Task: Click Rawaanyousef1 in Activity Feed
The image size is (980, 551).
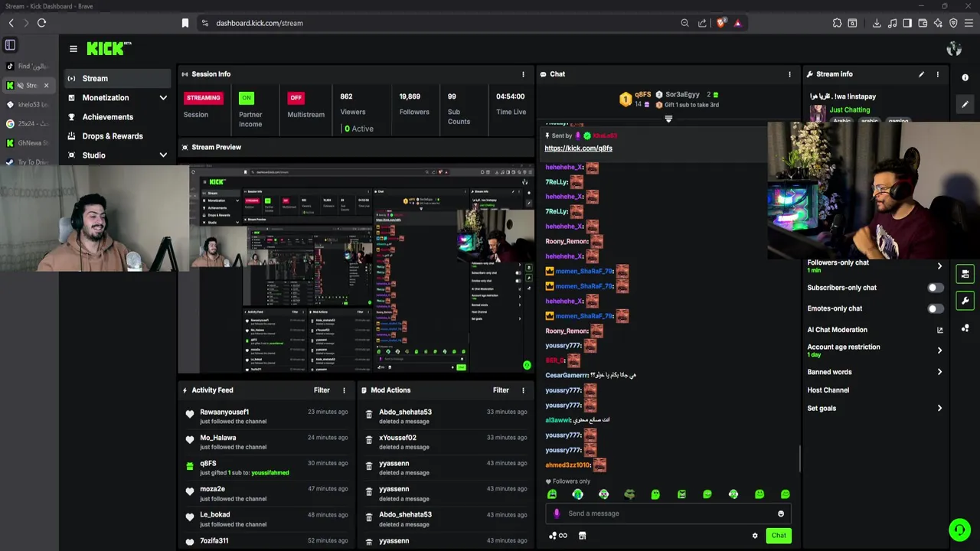Action: pos(224,412)
